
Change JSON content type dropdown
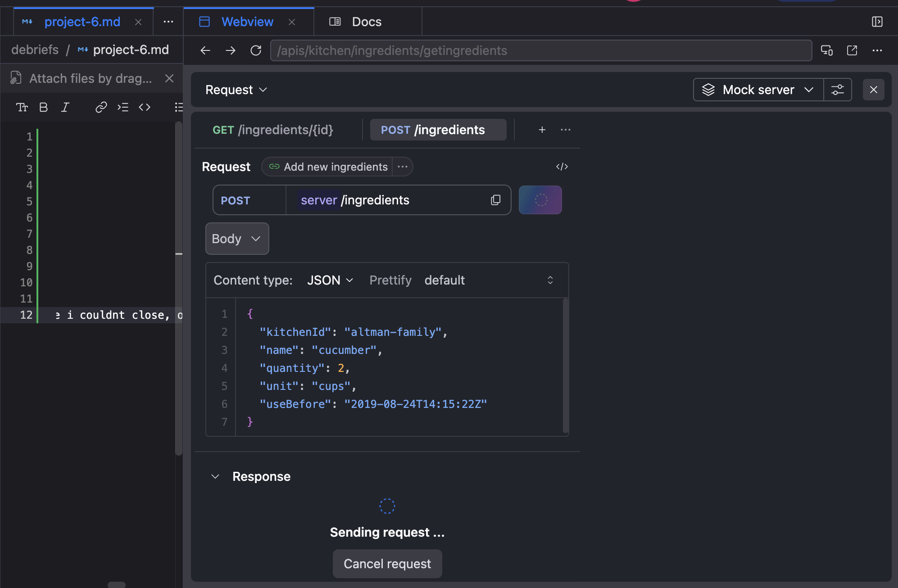point(330,280)
